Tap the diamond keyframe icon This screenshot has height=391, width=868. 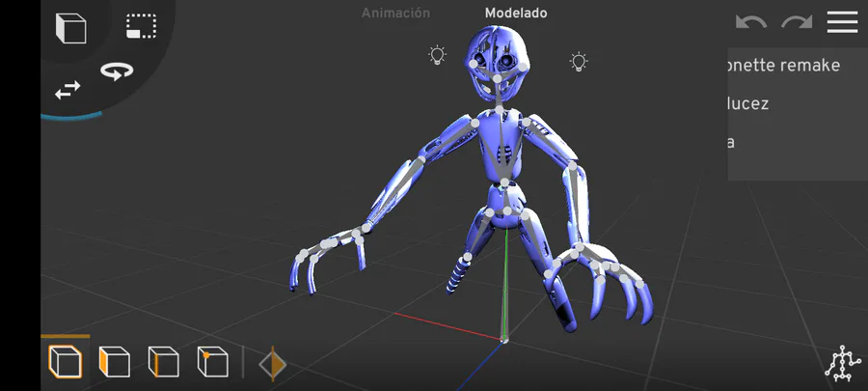point(272,364)
